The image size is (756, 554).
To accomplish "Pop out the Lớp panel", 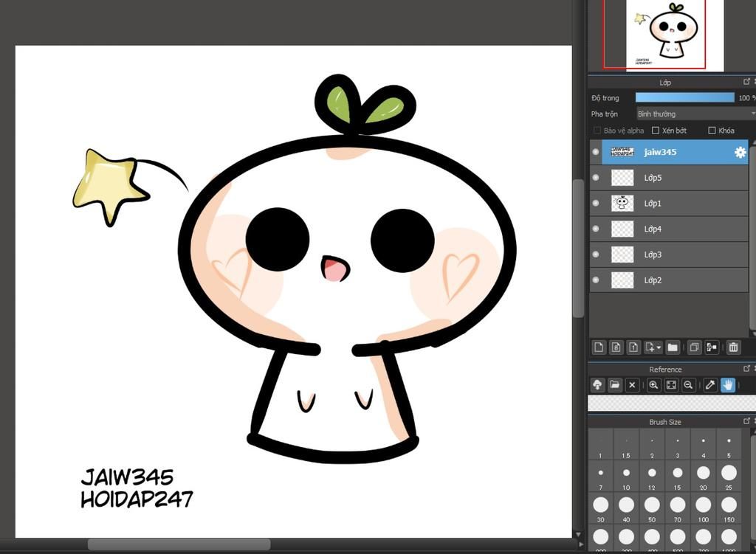I will (x=747, y=81).
